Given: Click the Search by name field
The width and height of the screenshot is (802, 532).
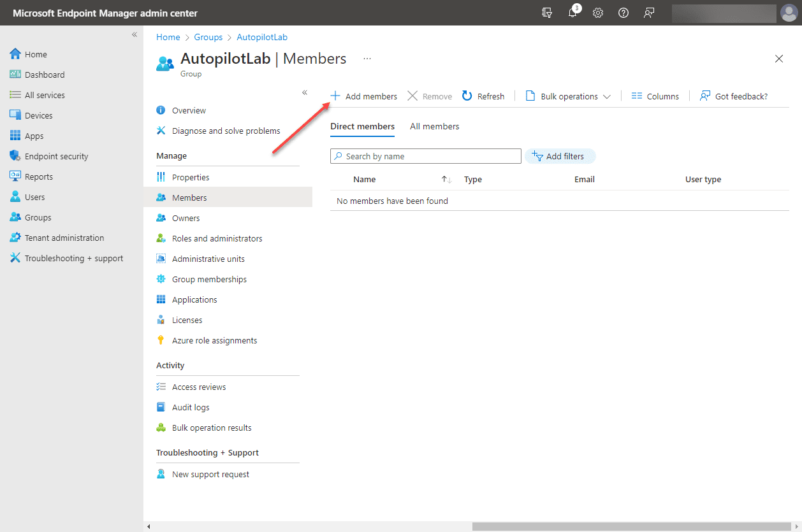Looking at the screenshot, I should 425,156.
